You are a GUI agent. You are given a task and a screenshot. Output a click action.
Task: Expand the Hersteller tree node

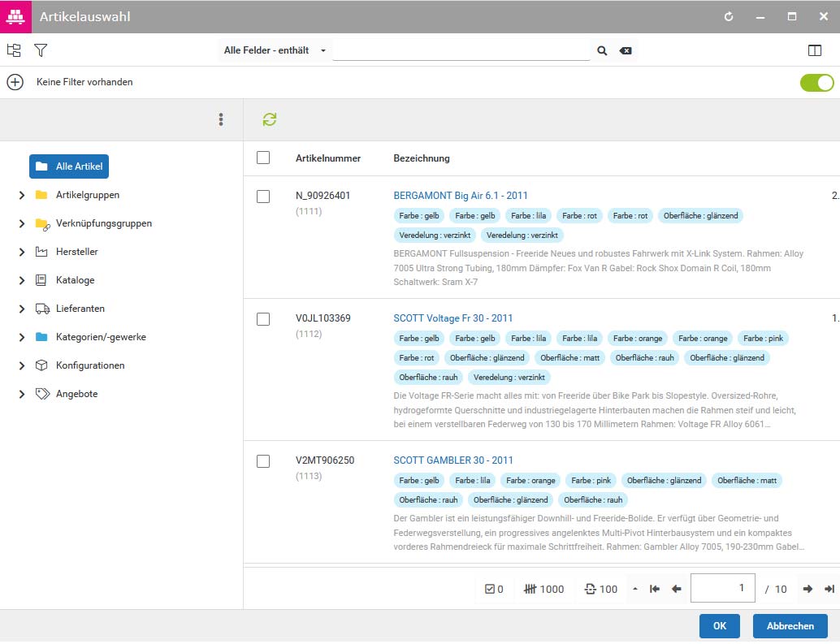point(21,252)
